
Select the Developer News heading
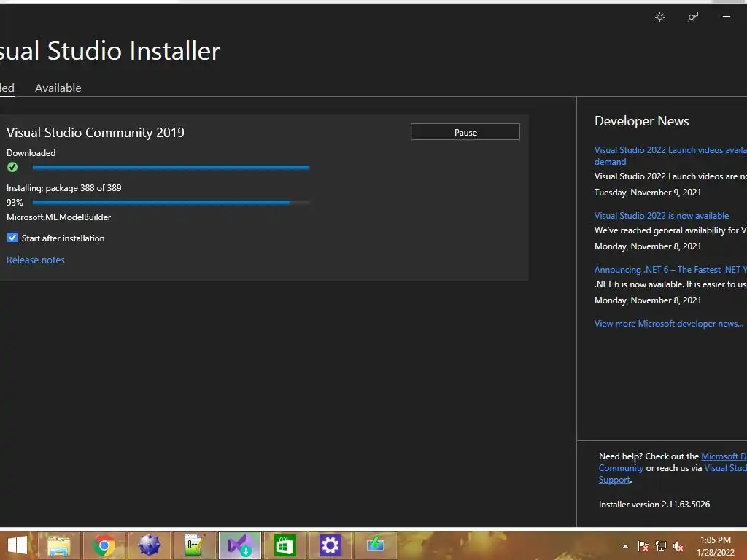(642, 121)
